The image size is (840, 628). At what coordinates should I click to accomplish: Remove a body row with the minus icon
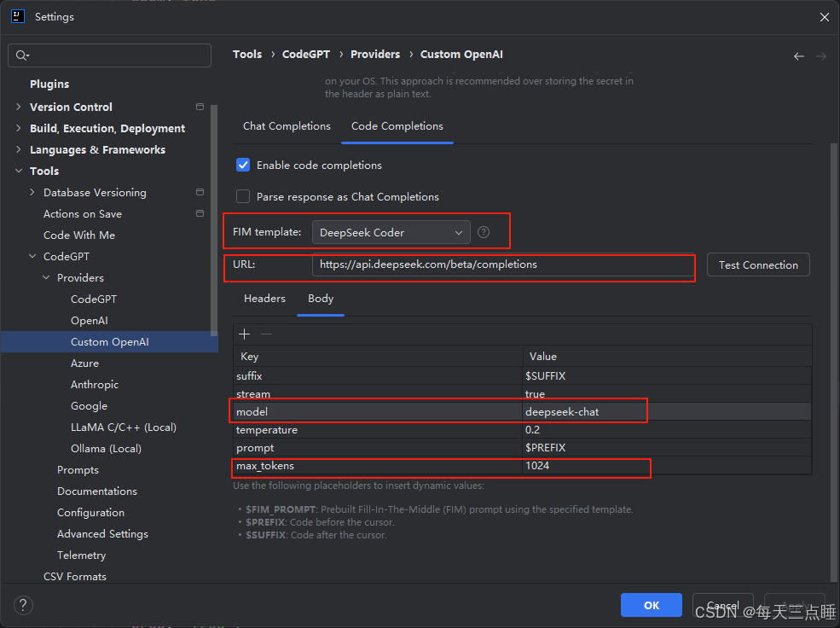tap(266, 334)
